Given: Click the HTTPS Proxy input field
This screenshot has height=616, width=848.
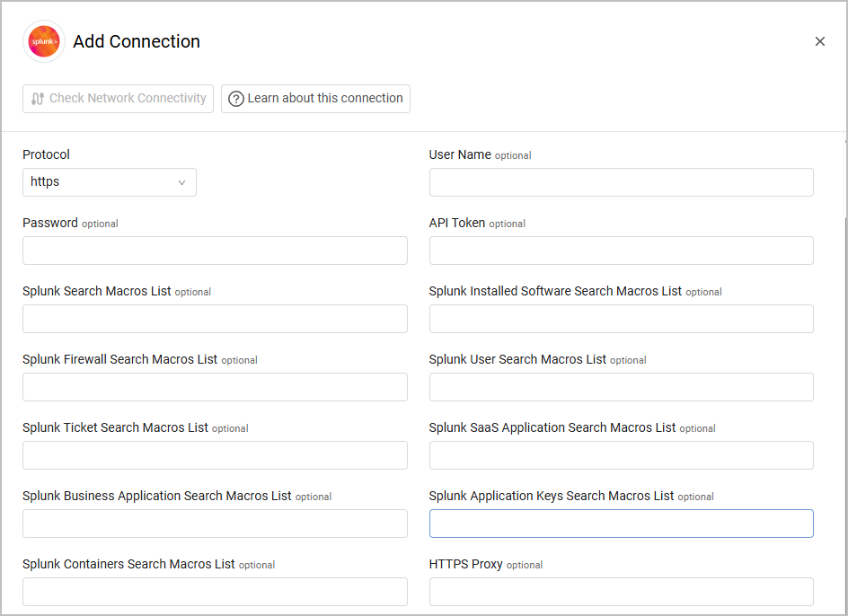Looking at the screenshot, I should point(621,592).
